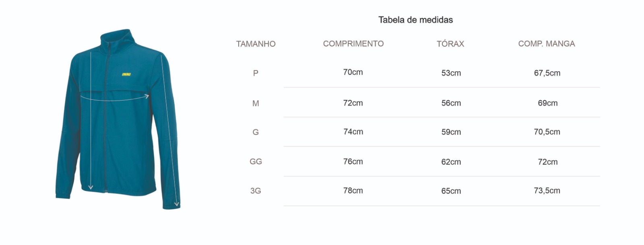Select size M row label
The image size is (644, 245).
pyautogui.click(x=256, y=103)
